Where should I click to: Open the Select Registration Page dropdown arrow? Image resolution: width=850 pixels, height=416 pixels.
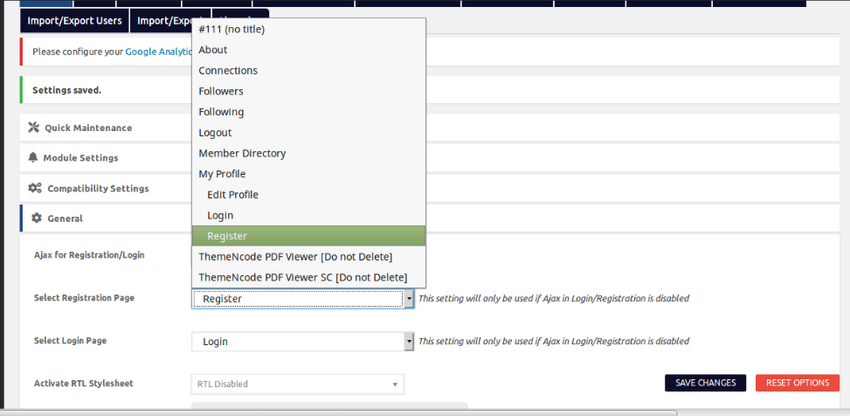(x=409, y=298)
